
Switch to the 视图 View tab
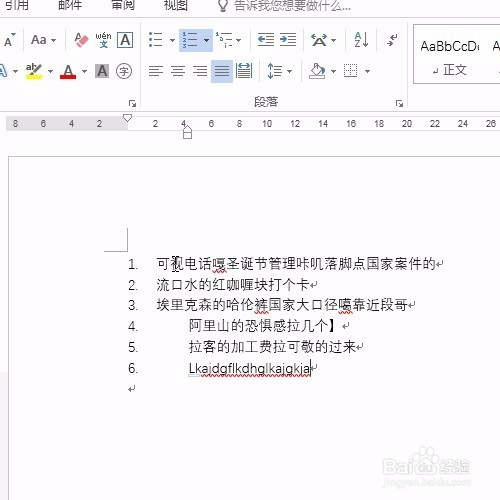[176, 5]
